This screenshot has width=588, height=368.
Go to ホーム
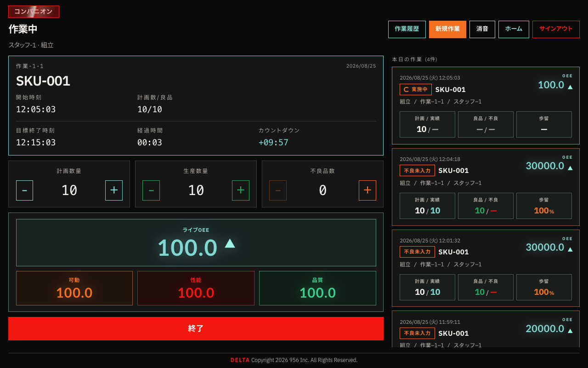click(514, 29)
